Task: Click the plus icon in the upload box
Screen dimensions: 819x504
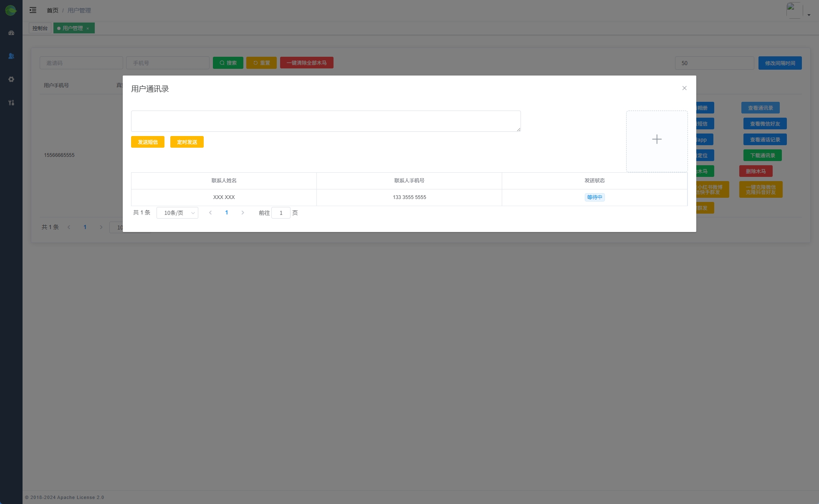Action: coord(657,139)
